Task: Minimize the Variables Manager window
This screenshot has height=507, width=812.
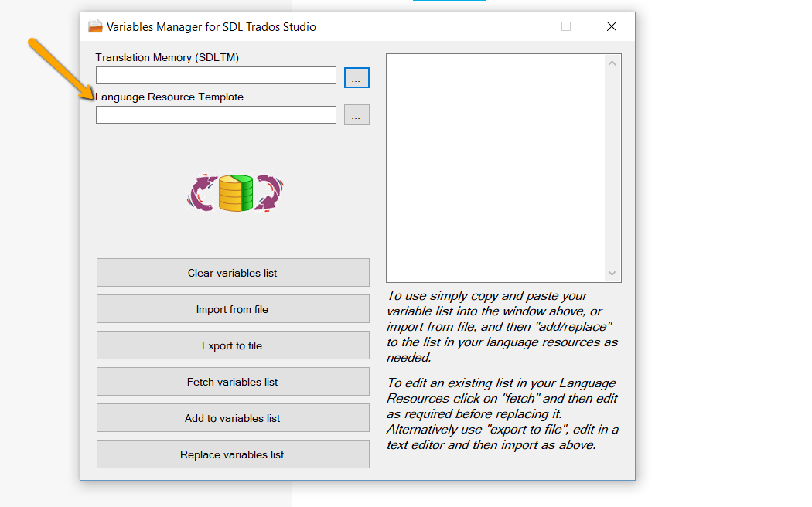Action: [521, 26]
